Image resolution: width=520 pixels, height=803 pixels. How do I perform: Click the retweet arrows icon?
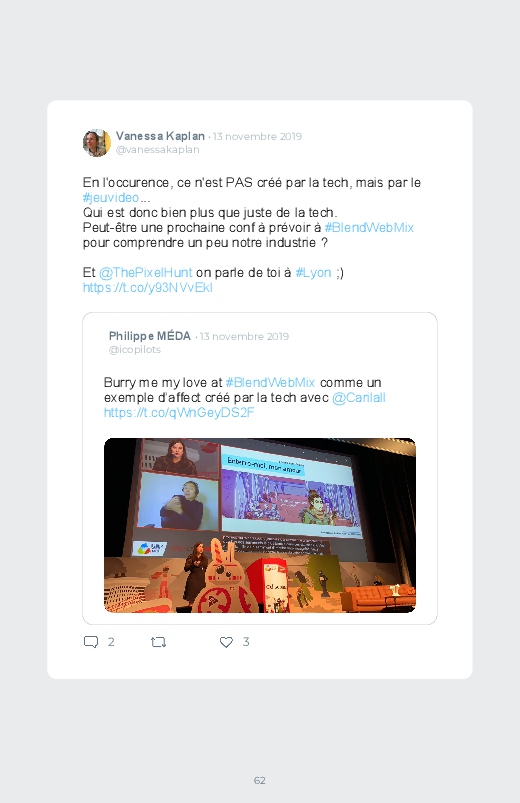pos(158,642)
